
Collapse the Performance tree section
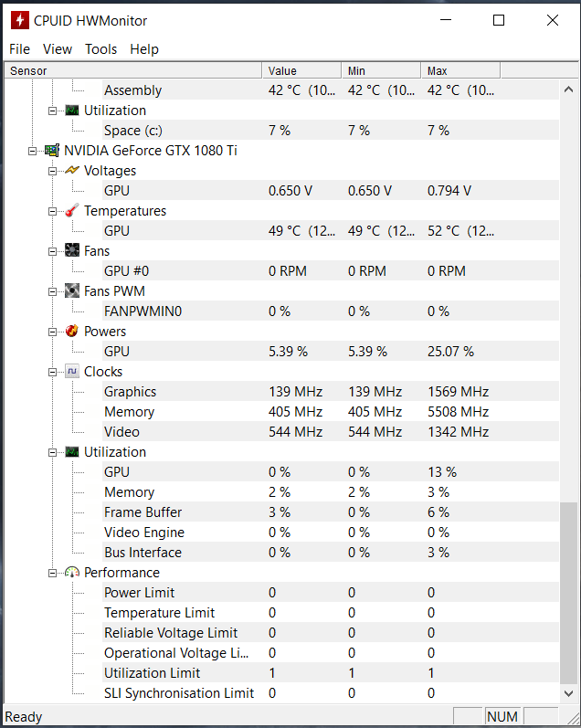(x=53, y=573)
